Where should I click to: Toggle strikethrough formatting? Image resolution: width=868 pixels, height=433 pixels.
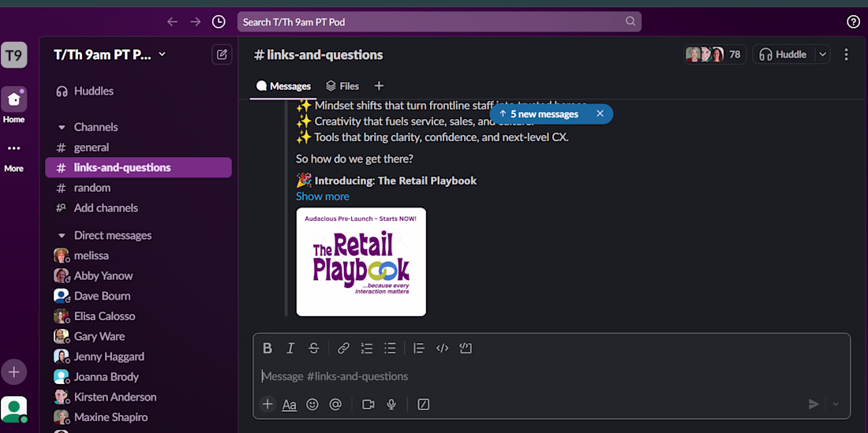(x=314, y=348)
